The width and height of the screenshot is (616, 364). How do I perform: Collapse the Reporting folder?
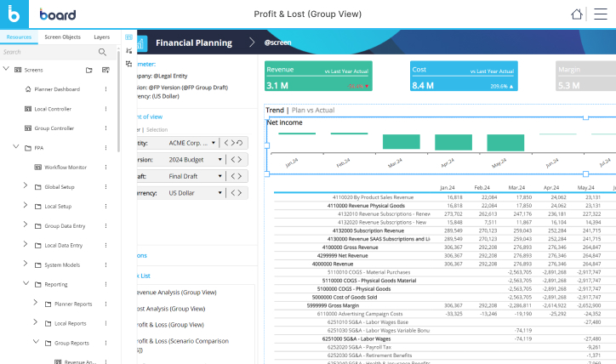(x=24, y=284)
